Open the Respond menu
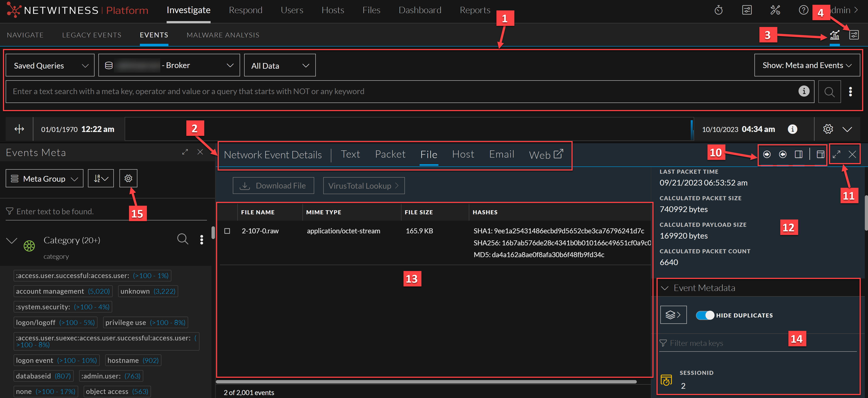Screen dimensions: 868x398 [245, 10]
